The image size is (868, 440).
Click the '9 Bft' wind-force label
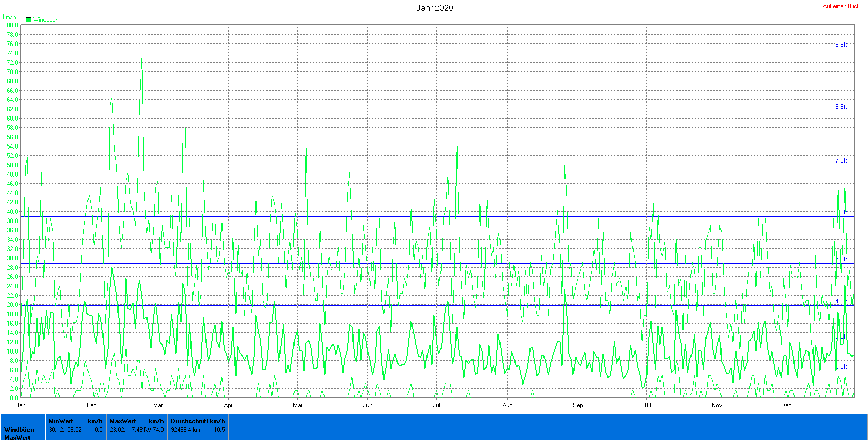click(x=841, y=45)
